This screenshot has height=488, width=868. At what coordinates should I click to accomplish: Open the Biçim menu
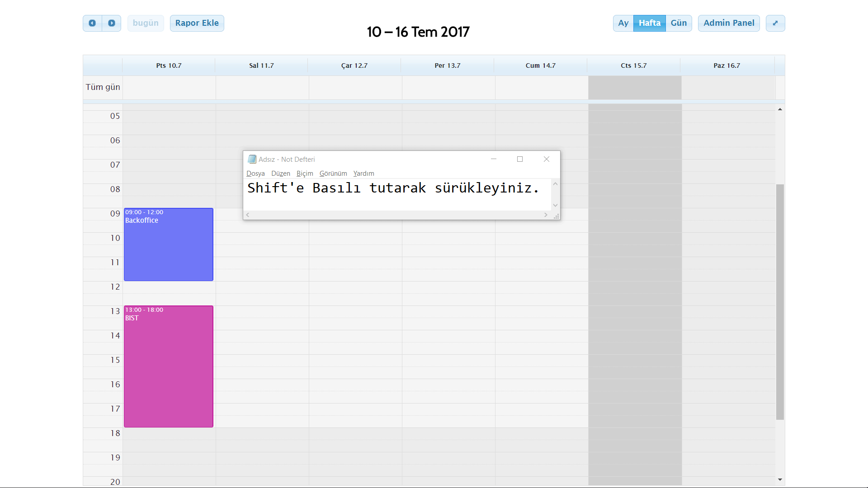(x=305, y=174)
